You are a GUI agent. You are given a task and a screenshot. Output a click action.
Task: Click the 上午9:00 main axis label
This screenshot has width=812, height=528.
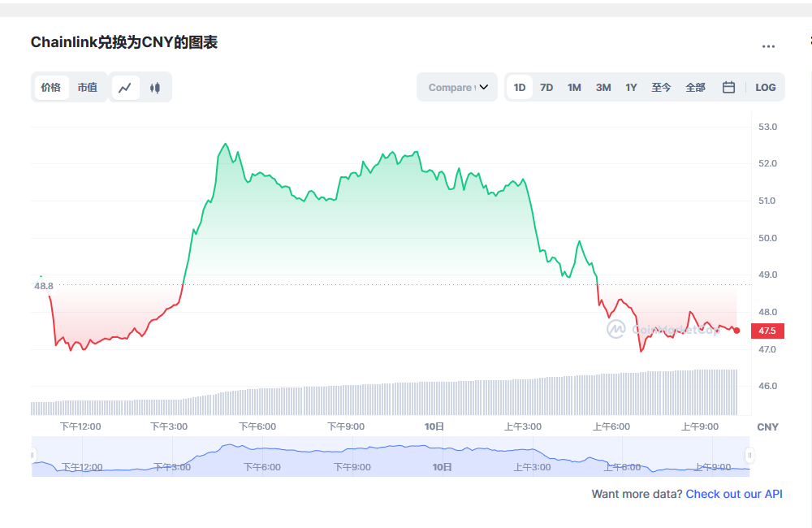click(700, 426)
